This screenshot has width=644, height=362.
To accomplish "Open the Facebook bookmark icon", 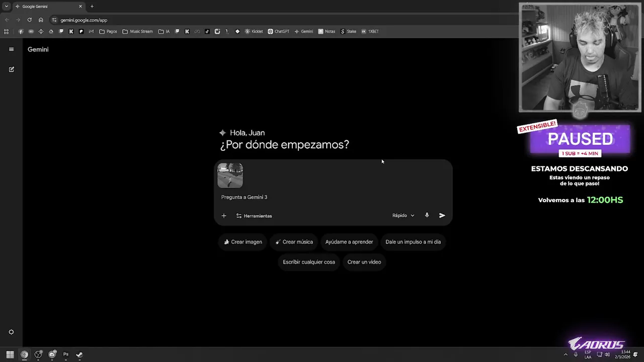I will click(x=21, y=31).
